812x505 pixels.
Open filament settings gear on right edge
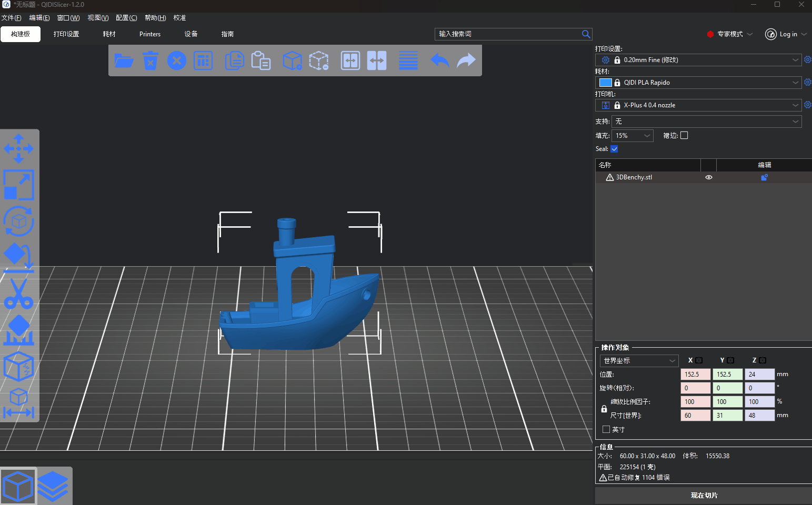(808, 83)
